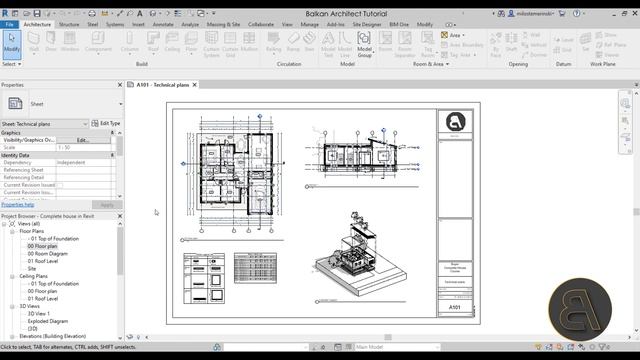
Task: Select the Floor tool
Action: 191,42
